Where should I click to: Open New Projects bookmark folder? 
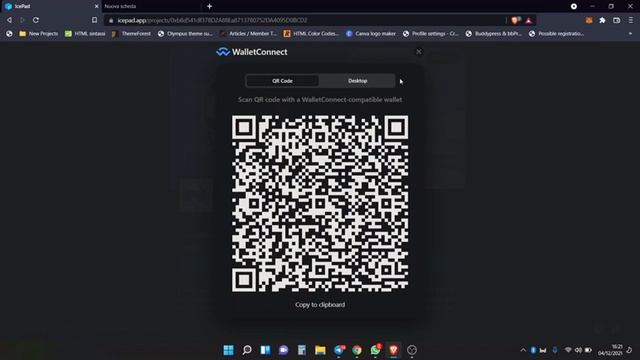click(x=39, y=34)
